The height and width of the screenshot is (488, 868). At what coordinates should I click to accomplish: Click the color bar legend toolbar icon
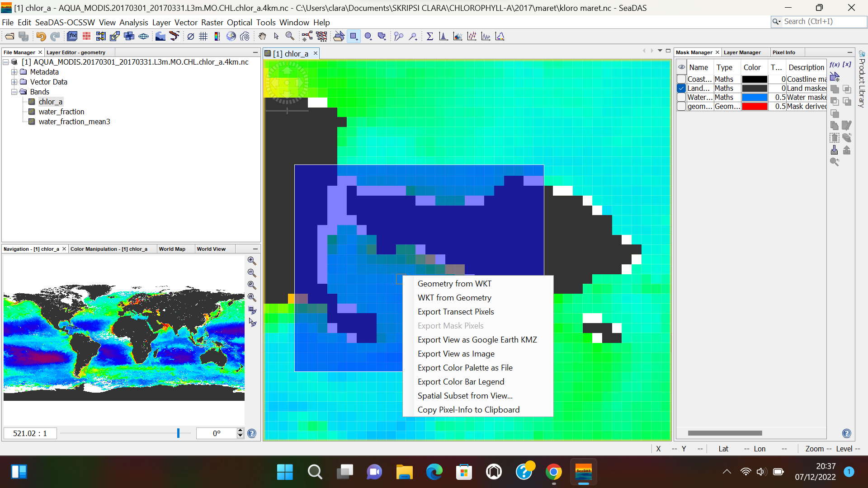pyautogui.click(x=217, y=37)
